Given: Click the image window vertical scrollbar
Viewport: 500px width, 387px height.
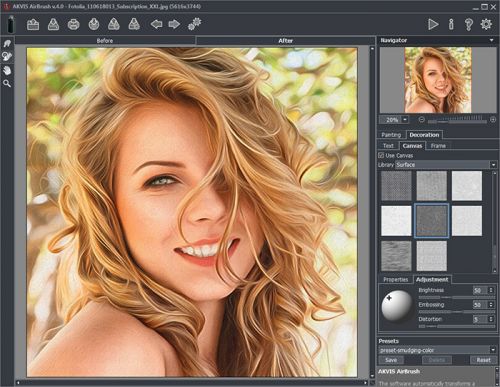Looking at the screenshot, I should pos(372,212).
